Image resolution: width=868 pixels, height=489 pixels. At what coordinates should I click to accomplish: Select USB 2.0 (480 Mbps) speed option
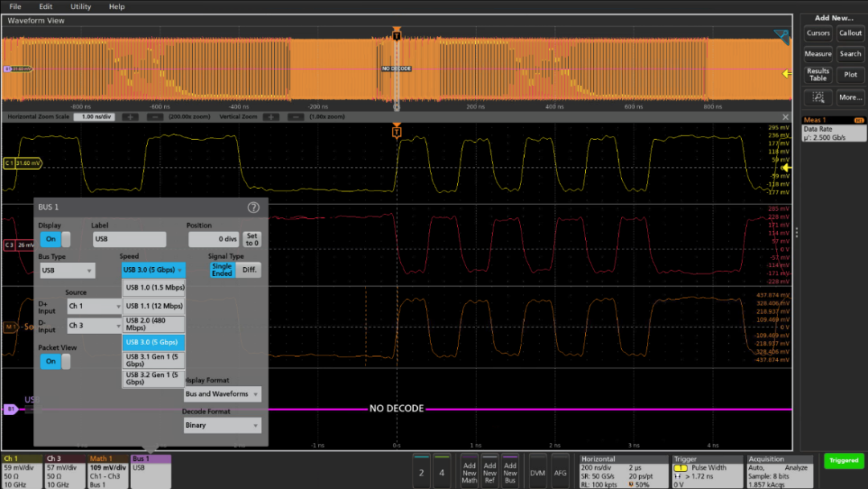(154, 324)
